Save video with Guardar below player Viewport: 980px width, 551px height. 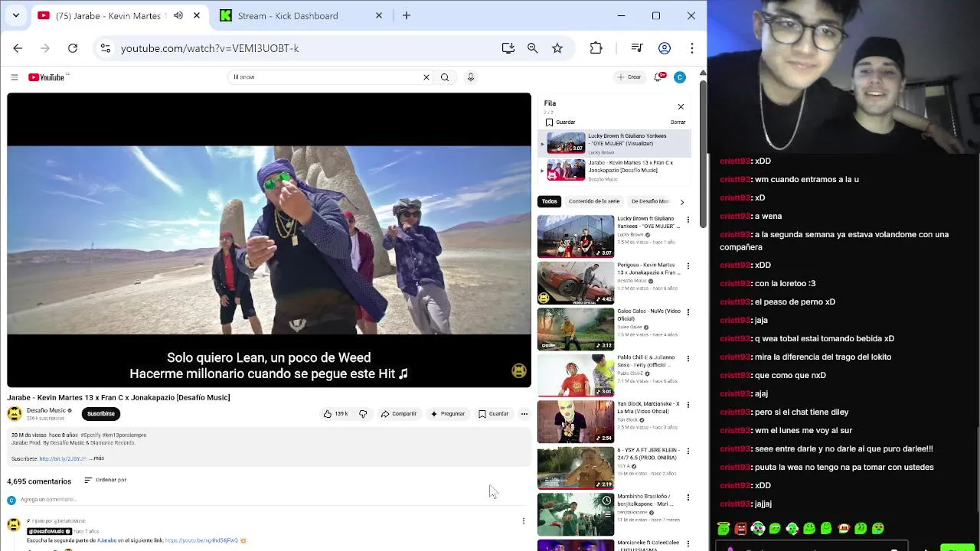click(494, 414)
